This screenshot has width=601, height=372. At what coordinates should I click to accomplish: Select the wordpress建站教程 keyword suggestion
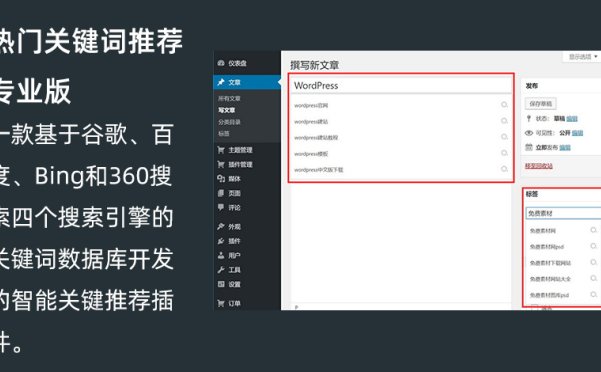(x=316, y=138)
